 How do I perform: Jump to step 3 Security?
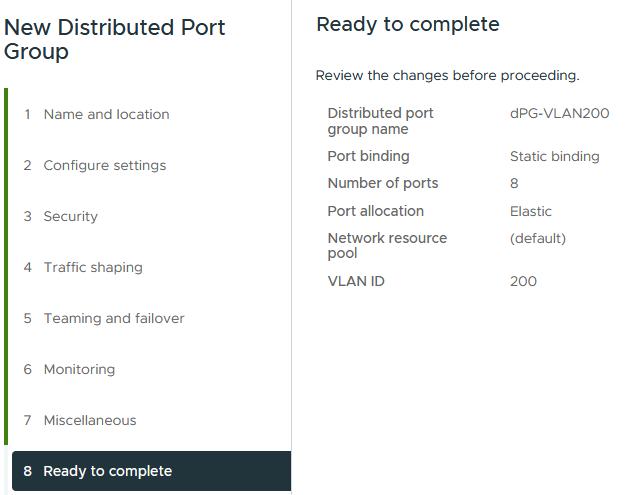tap(70, 216)
